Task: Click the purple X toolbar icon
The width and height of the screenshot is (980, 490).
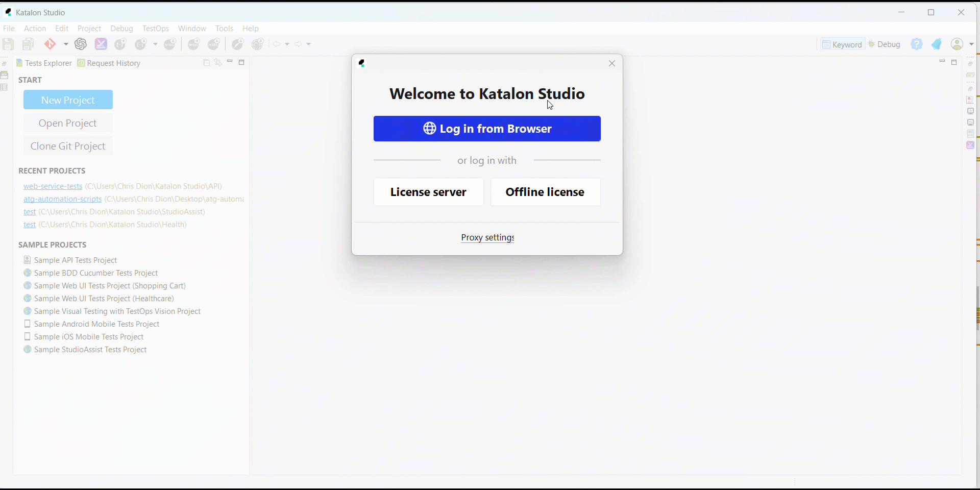Action: pos(101,44)
